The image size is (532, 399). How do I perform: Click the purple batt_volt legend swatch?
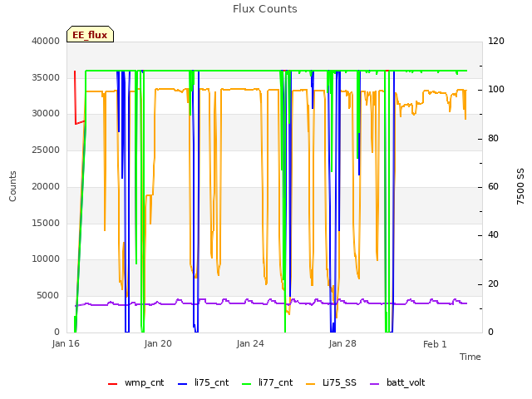(374, 384)
